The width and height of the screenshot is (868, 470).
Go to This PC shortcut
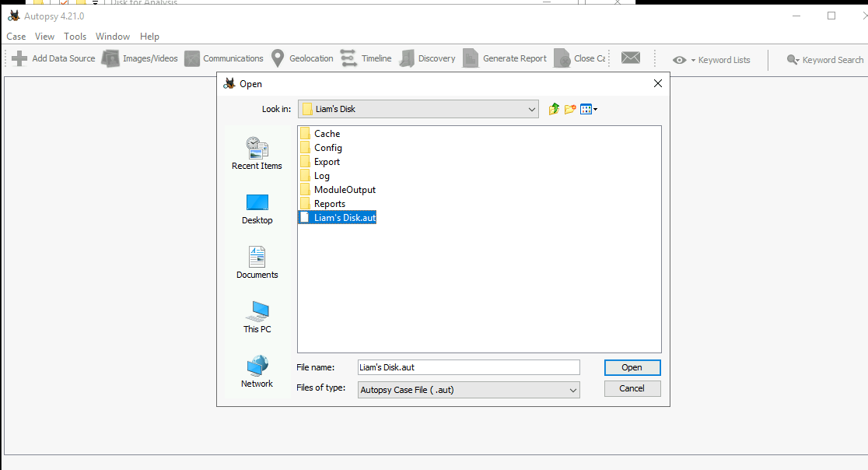tap(257, 317)
